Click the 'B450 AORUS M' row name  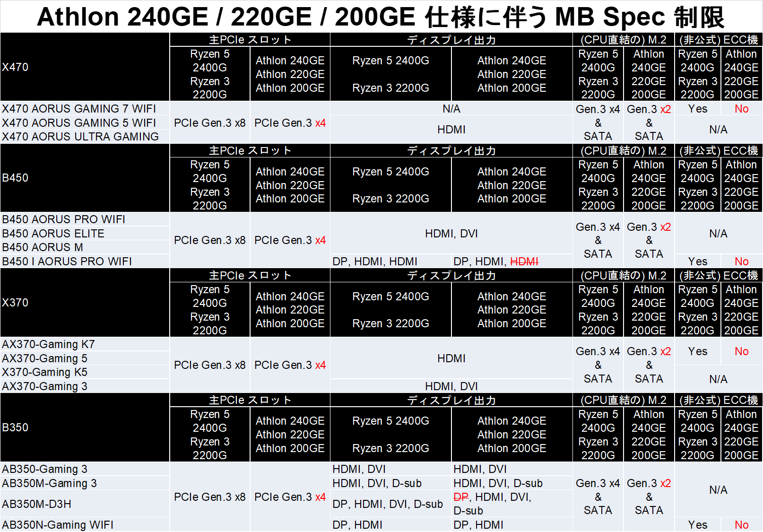click(43, 247)
